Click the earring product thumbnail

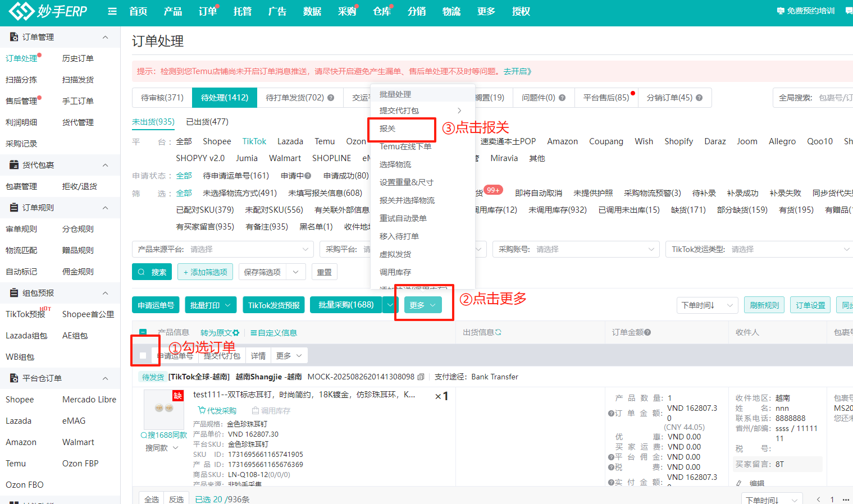tap(164, 410)
